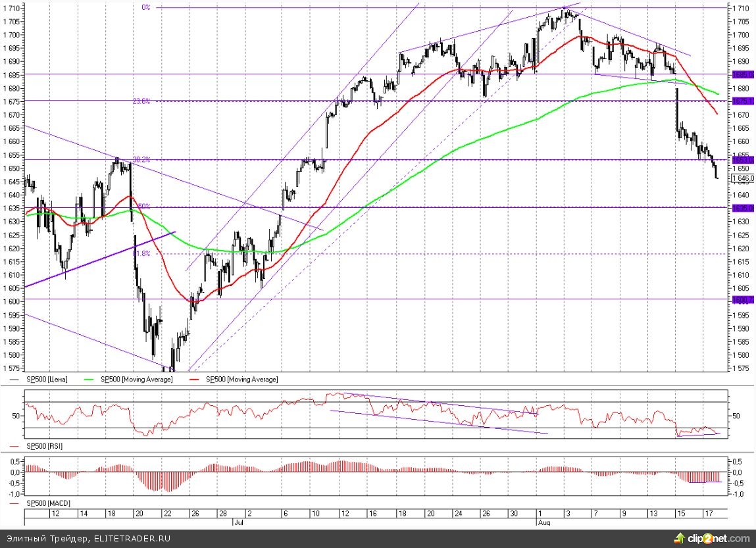Select the 1600.7 price level marker
The width and height of the screenshot is (756, 548).
pyautogui.click(x=743, y=299)
